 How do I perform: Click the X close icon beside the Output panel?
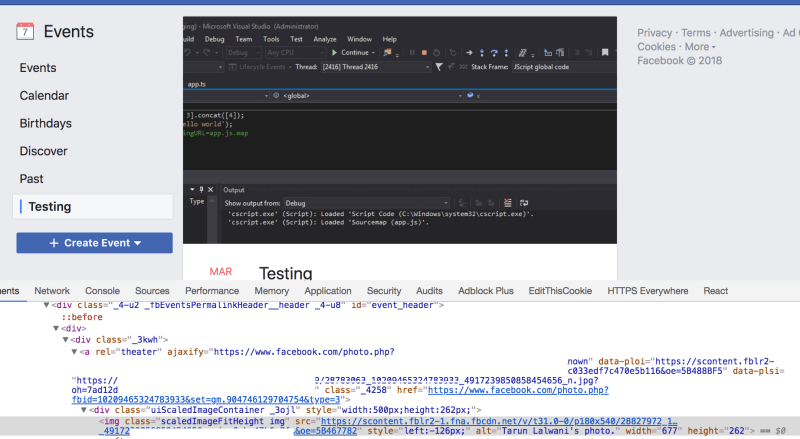[x=211, y=189]
